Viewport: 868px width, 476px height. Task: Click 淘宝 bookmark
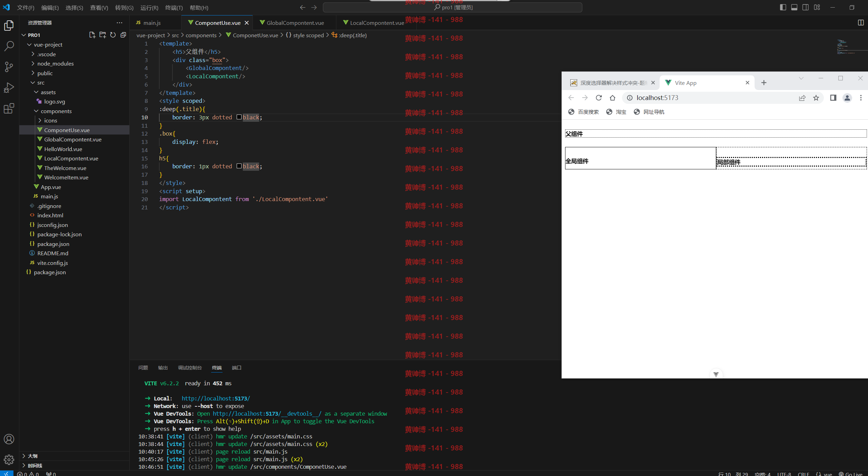click(x=616, y=112)
